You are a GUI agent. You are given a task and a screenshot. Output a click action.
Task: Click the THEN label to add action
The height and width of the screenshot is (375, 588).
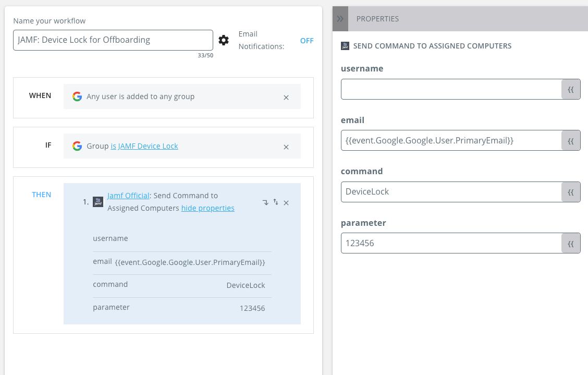tap(41, 195)
